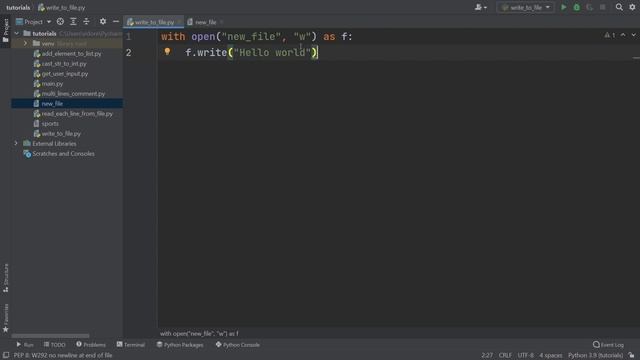Open the Python Console tool window
640x360 pixels.
[238, 345]
